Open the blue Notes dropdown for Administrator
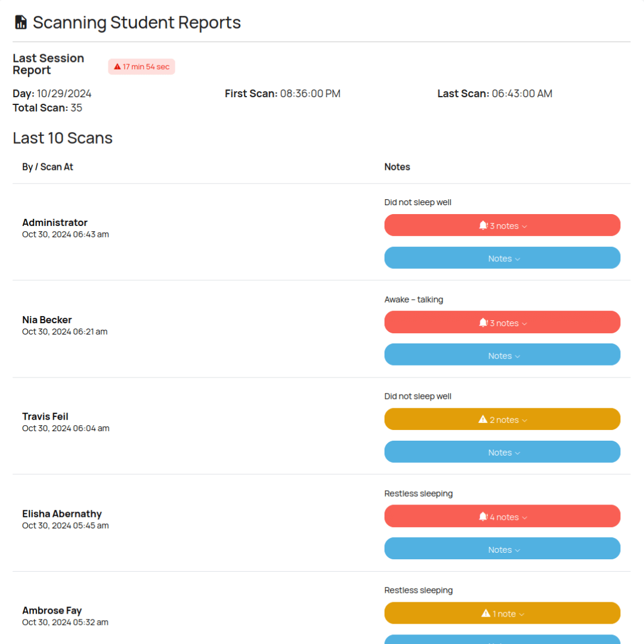Screen dimensions: 644x644 (x=502, y=258)
